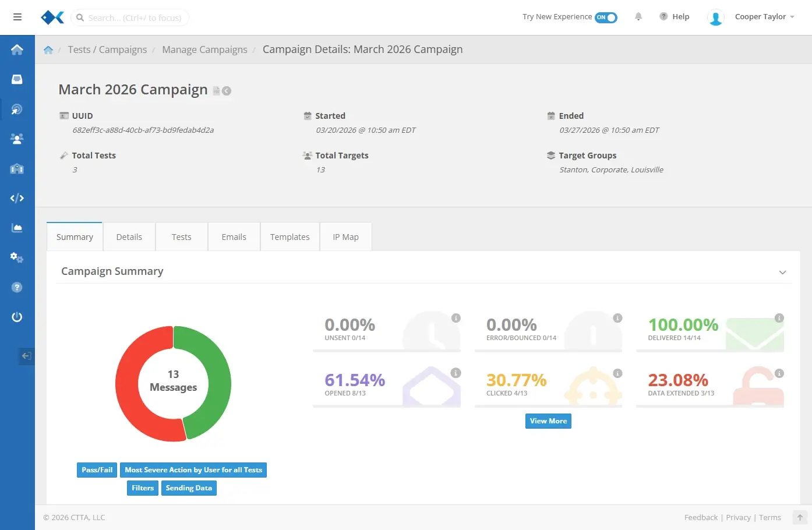Viewport: 812px width, 530px height.
Task: Open the settings gears icon in sidebar
Action: pos(17,257)
